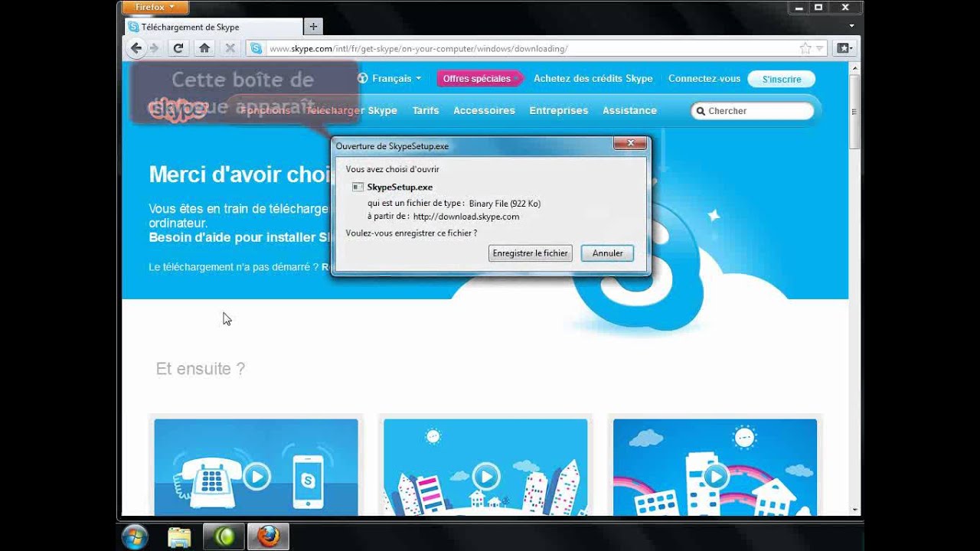This screenshot has width=980, height=551.
Task: Click the S'inscrire button
Action: [782, 79]
